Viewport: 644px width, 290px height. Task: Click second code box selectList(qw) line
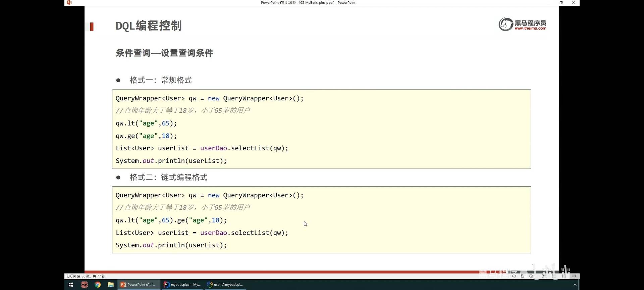pos(202,233)
